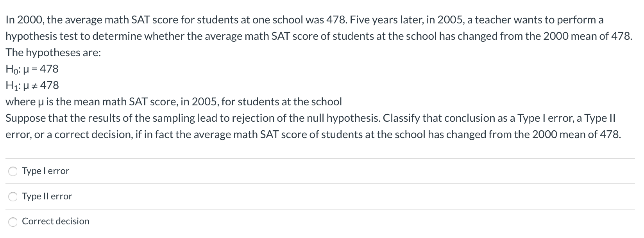The image size is (644, 238).
Task: Click the circle next to Type II error
Action: click(12, 197)
